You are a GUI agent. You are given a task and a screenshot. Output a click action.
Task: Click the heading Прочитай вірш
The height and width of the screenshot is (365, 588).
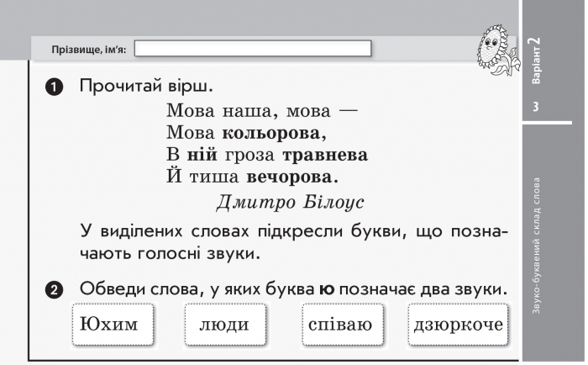146,87
